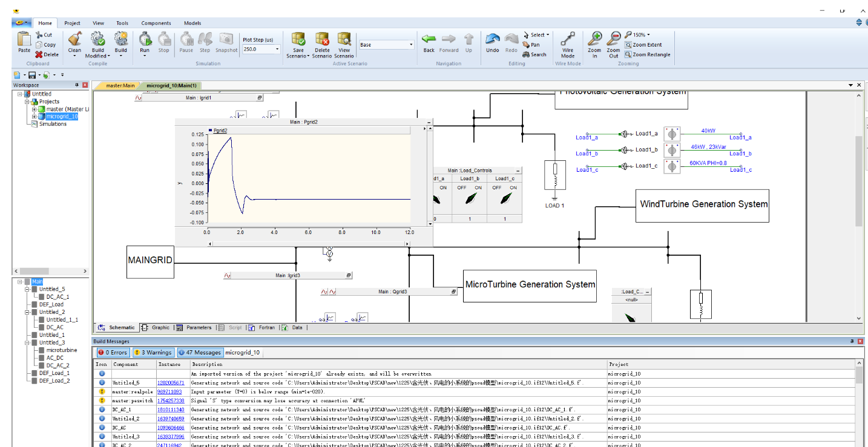The height and width of the screenshot is (447, 868).
Task: Switch to the master:Main document tab
Action: coord(120,85)
